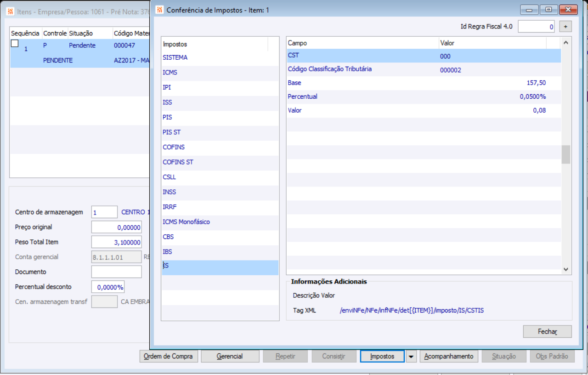The image size is (588, 375).
Task: Choose IBS from the tax list
Action: pos(168,252)
